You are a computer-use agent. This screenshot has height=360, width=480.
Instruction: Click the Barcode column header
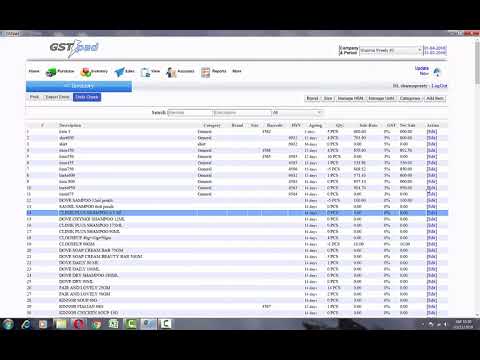pos(275,125)
